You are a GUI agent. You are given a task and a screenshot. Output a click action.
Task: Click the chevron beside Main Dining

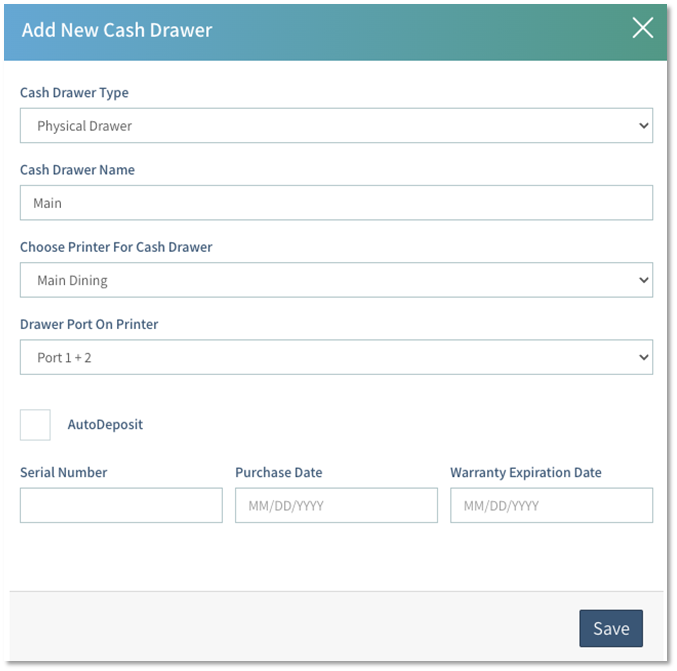643,280
